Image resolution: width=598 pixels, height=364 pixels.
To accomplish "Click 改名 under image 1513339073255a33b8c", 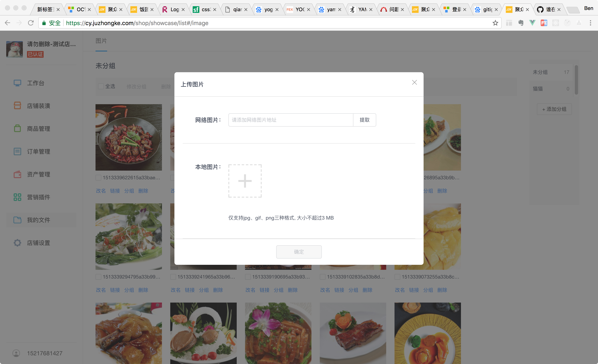I will (400, 290).
